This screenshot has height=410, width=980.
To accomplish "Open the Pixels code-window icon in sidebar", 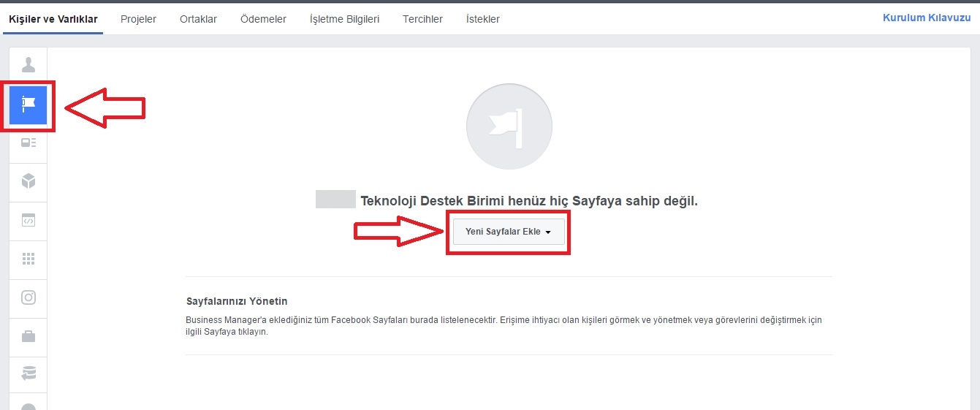I will click(x=29, y=221).
